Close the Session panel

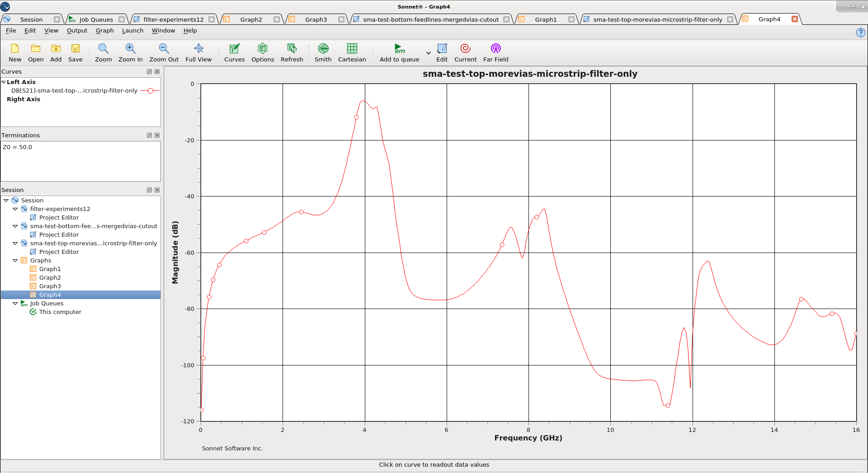point(157,190)
